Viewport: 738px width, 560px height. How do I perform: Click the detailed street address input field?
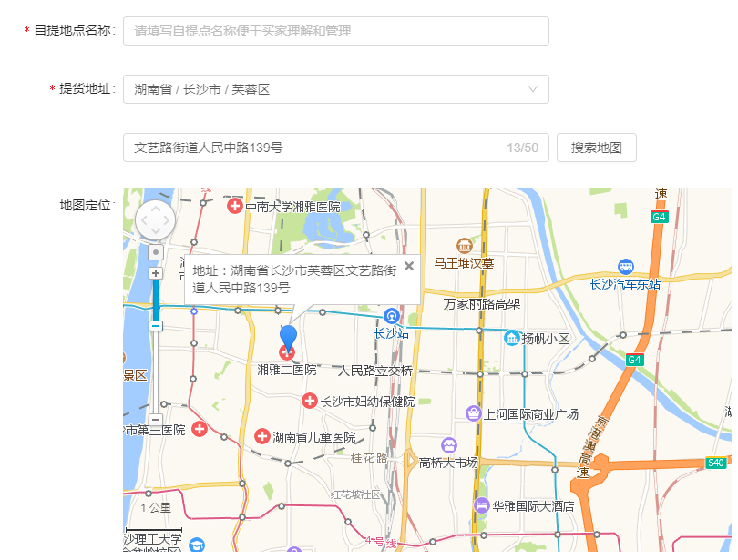(x=314, y=148)
